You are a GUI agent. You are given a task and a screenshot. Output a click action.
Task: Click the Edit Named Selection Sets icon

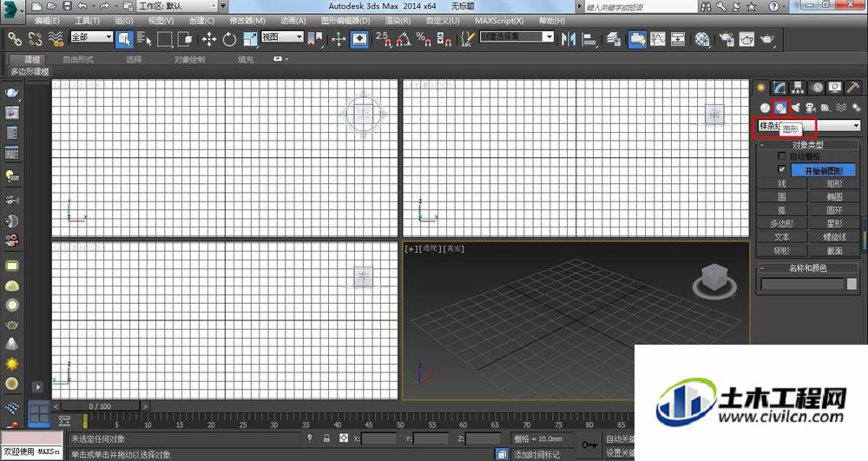(467, 39)
